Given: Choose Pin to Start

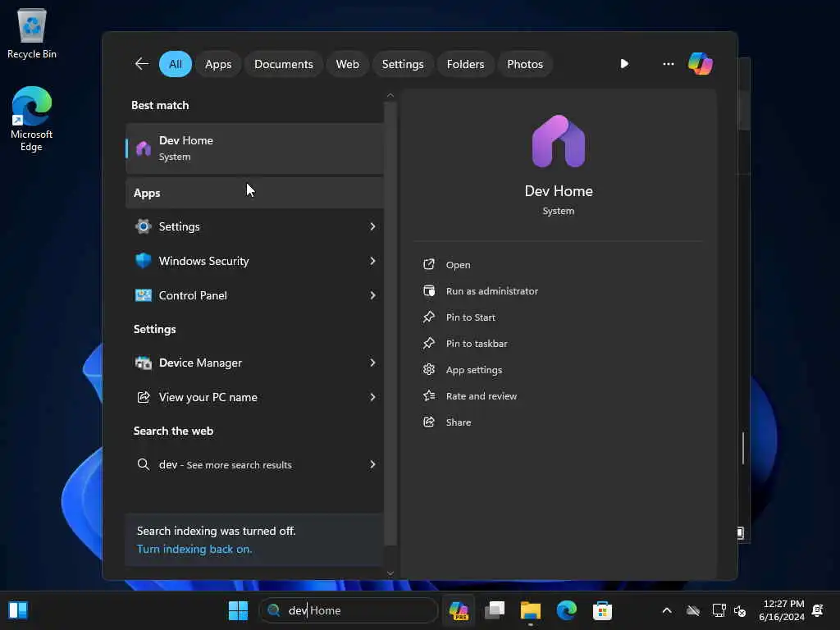Looking at the screenshot, I should (470, 317).
